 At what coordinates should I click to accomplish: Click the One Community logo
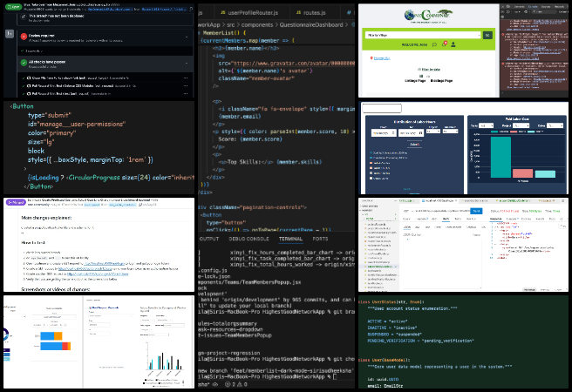coord(427,16)
